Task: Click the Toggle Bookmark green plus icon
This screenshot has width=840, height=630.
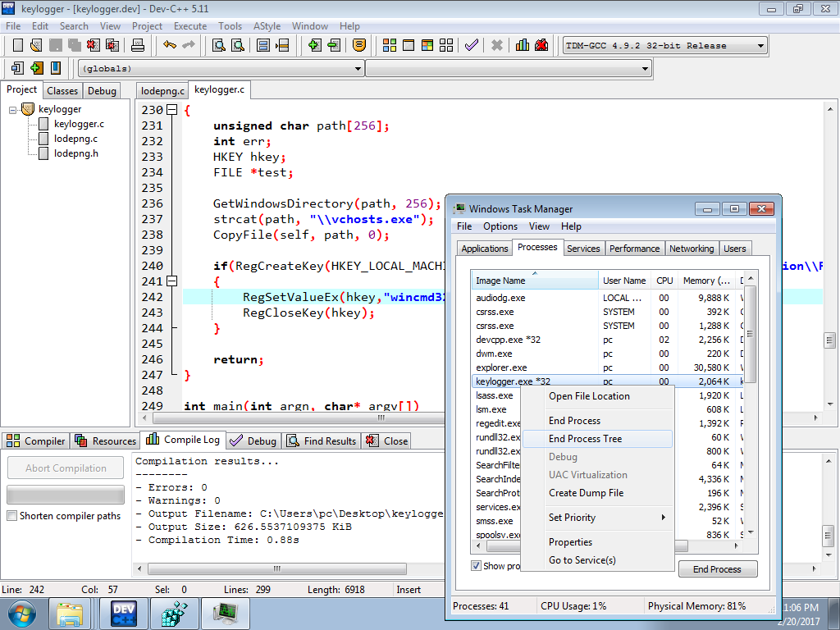Action: click(x=36, y=68)
